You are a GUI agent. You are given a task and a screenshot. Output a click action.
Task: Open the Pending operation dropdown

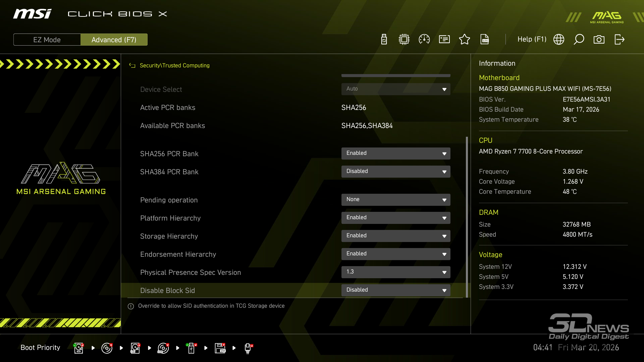coord(396,200)
